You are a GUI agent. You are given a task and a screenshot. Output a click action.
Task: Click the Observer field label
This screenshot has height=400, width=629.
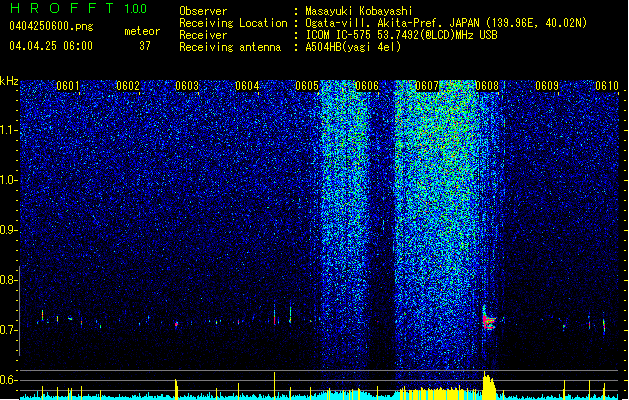click(x=203, y=11)
